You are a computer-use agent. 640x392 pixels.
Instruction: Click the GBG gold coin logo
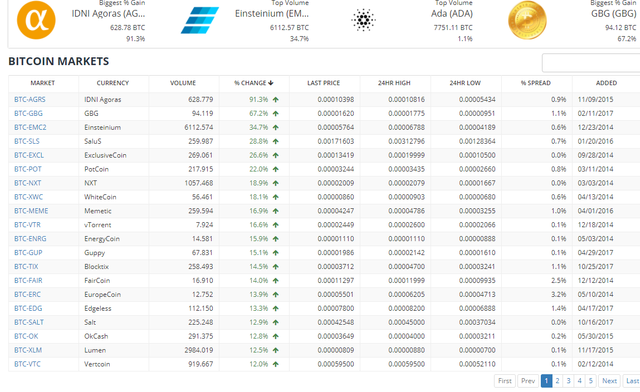pyautogui.click(x=527, y=20)
